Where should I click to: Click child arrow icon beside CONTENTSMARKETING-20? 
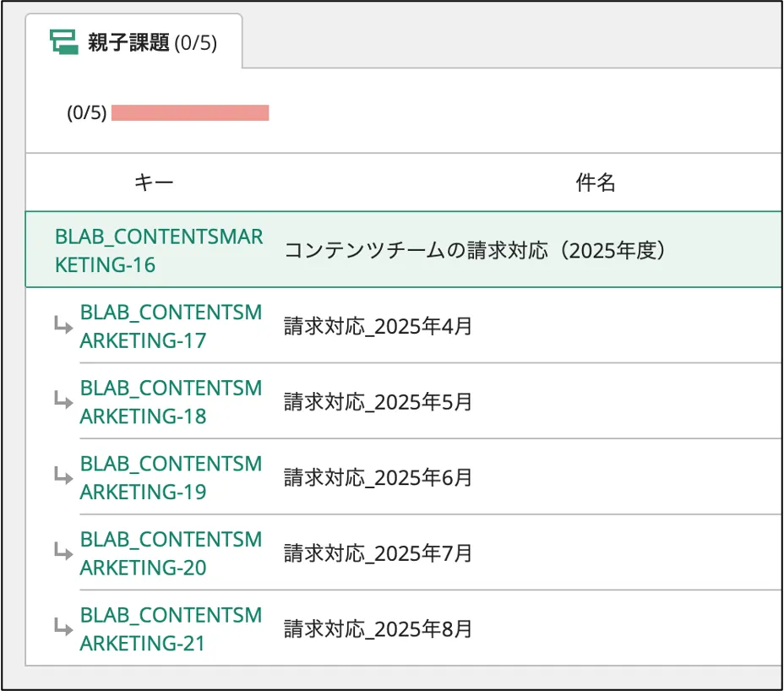click(63, 552)
